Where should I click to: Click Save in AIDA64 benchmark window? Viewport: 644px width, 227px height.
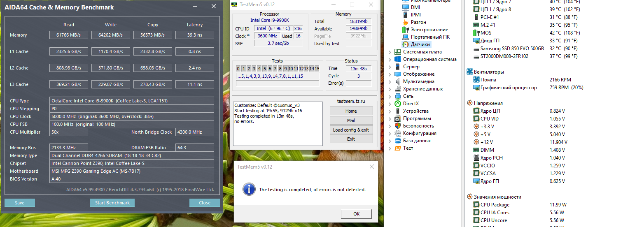[x=20, y=203]
